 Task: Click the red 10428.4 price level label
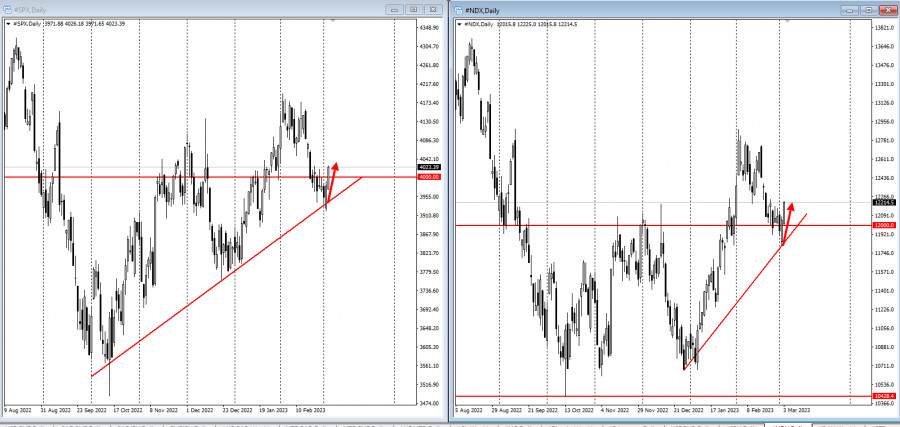pyautogui.click(x=883, y=396)
